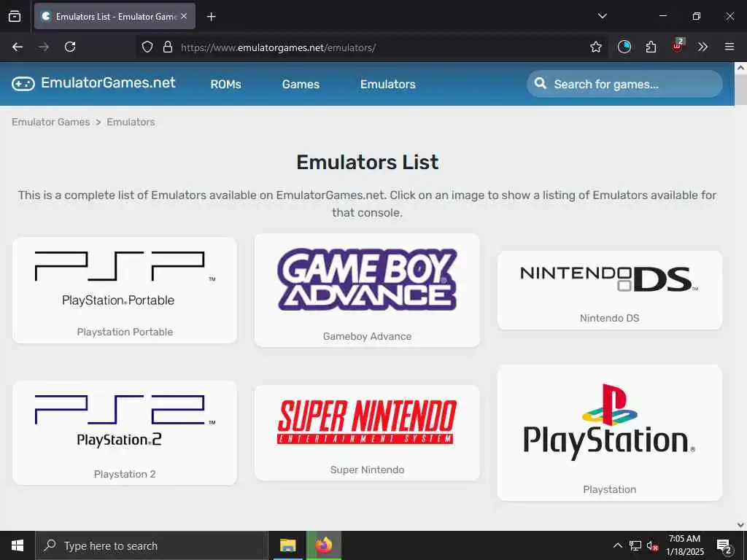
Task: Open the ROMs menu item
Action: point(226,85)
